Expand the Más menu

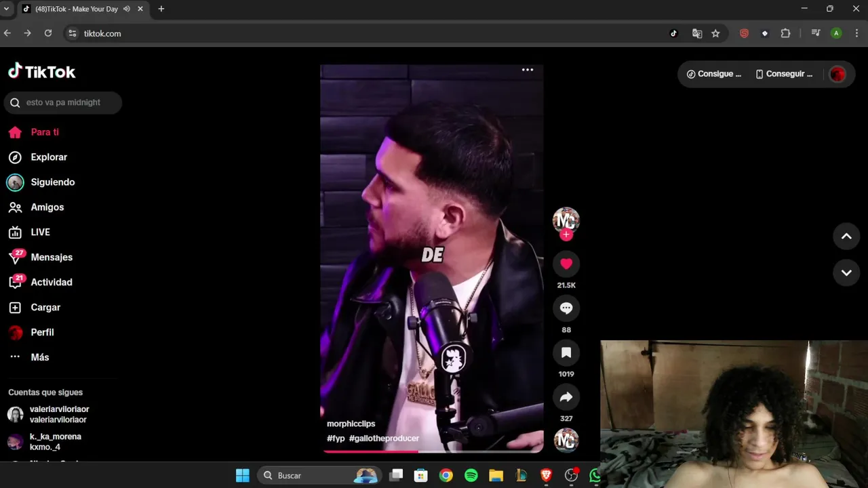pos(39,357)
